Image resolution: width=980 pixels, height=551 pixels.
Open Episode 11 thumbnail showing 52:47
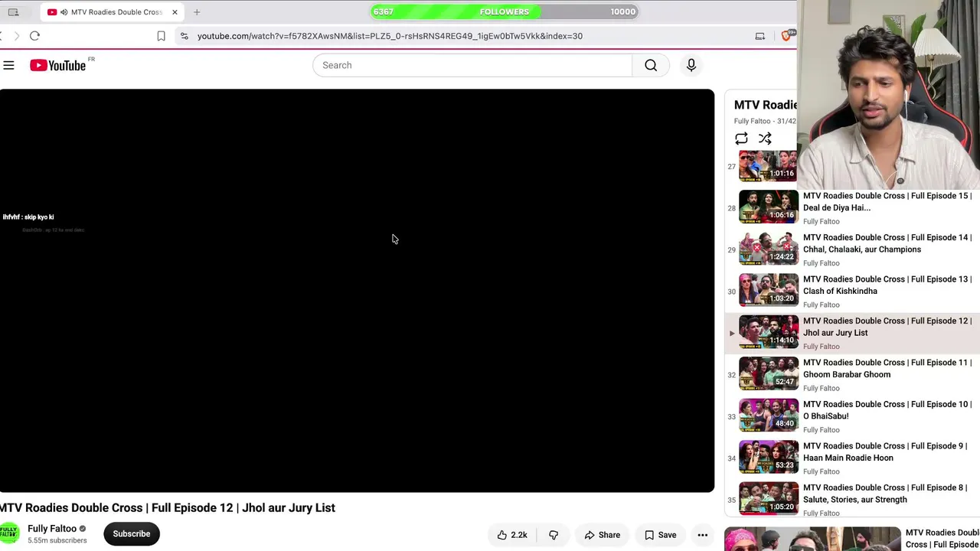pyautogui.click(x=768, y=373)
